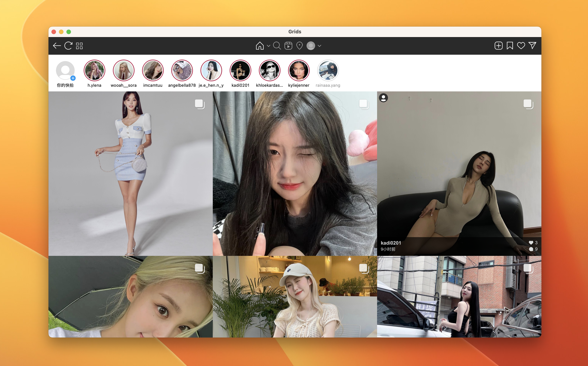
Task: Expand the dropdown chevron next to Home
Action: [x=268, y=46]
